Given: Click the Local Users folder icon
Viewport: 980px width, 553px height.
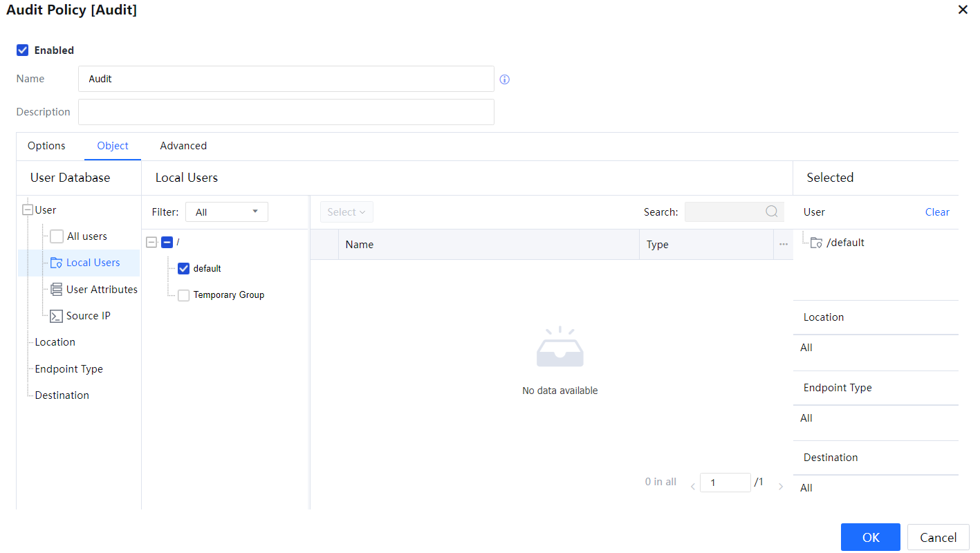Looking at the screenshot, I should (57, 263).
